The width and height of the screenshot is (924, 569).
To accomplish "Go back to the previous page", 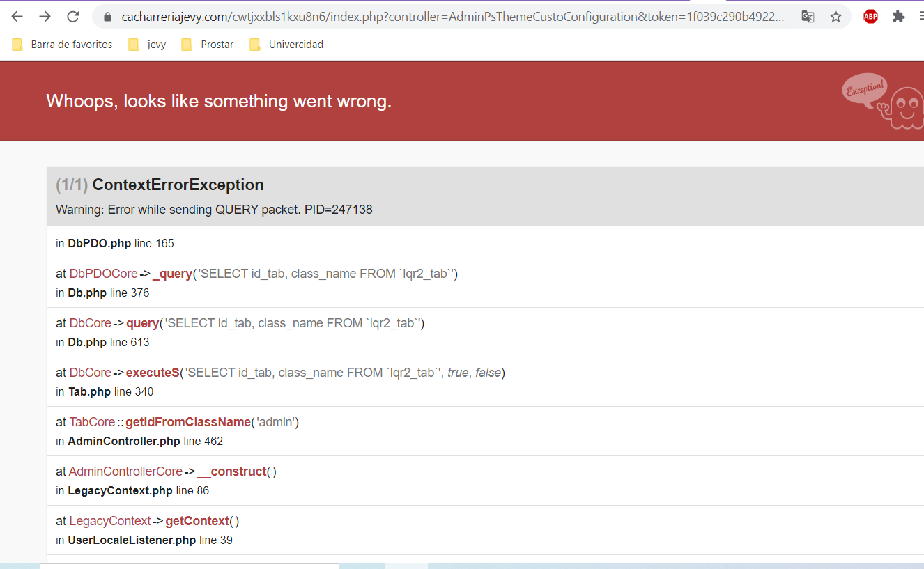I will (17, 17).
